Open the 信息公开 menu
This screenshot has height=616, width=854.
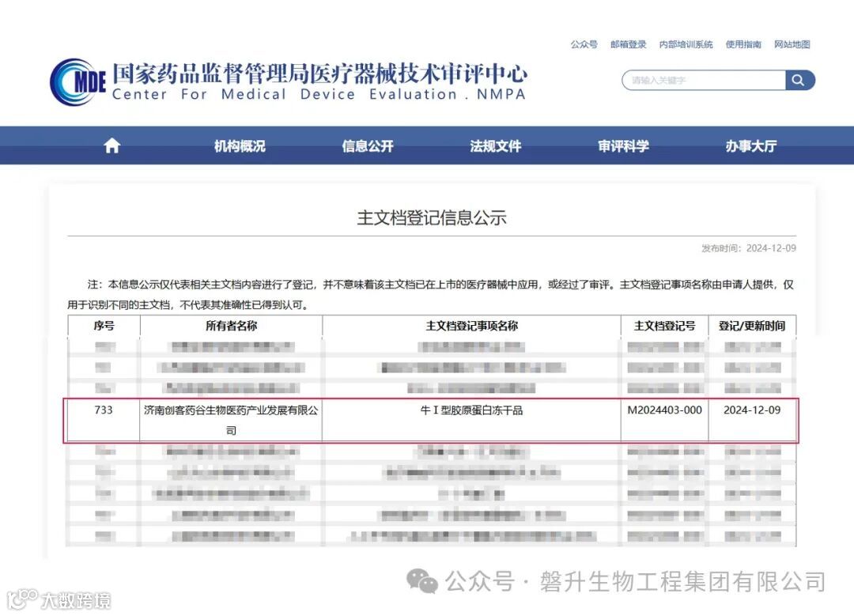tap(368, 146)
